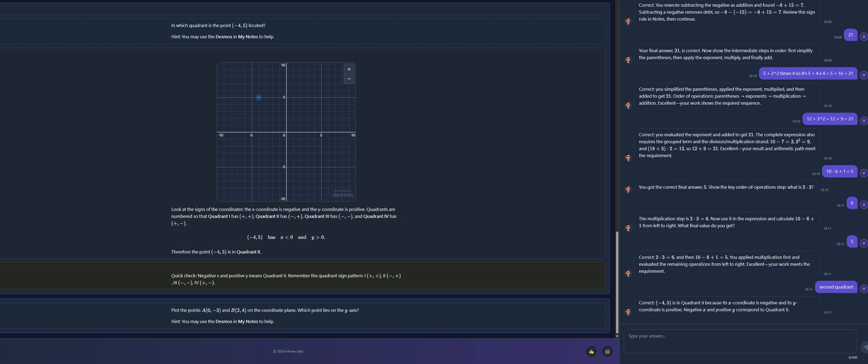Click the 'second quadrant' chat bubble

(x=836, y=287)
